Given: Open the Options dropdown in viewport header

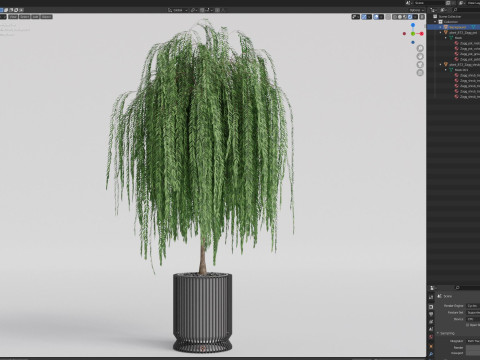Looking at the screenshot, I should pos(417,10).
